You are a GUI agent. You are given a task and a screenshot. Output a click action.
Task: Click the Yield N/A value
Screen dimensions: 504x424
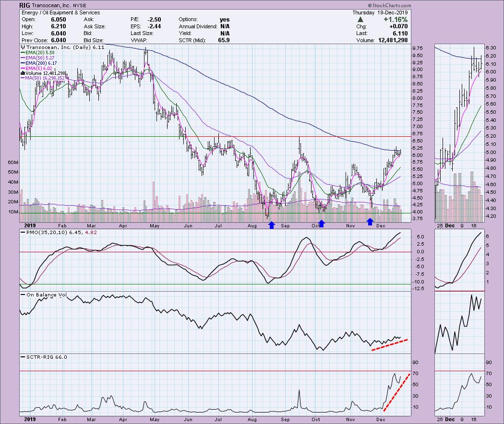[225, 34]
